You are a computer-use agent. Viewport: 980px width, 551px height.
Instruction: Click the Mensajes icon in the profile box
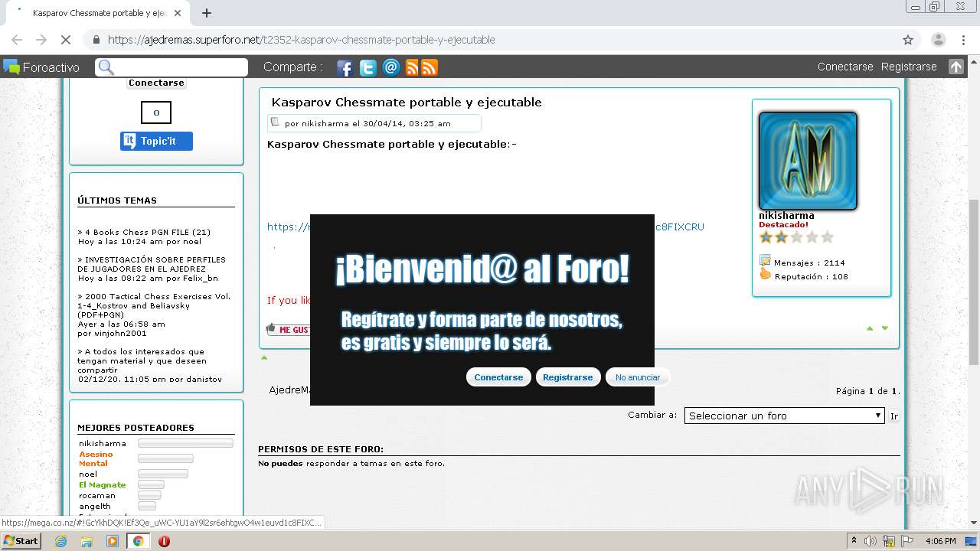[x=765, y=260]
